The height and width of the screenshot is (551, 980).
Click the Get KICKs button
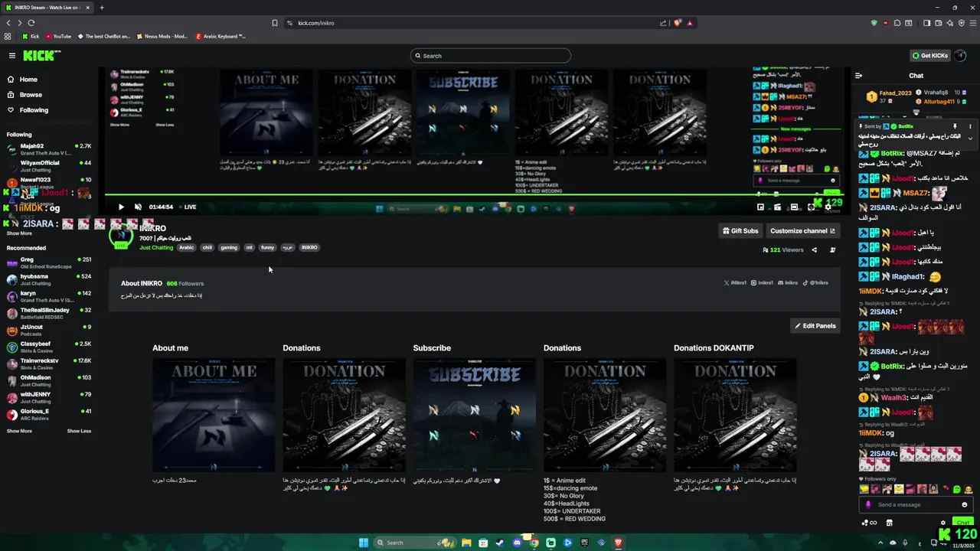point(930,56)
